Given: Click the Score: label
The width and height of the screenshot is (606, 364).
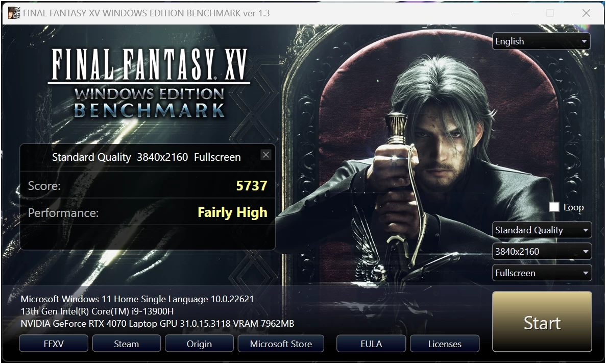Looking at the screenshot, I should (x=44, y=186).
